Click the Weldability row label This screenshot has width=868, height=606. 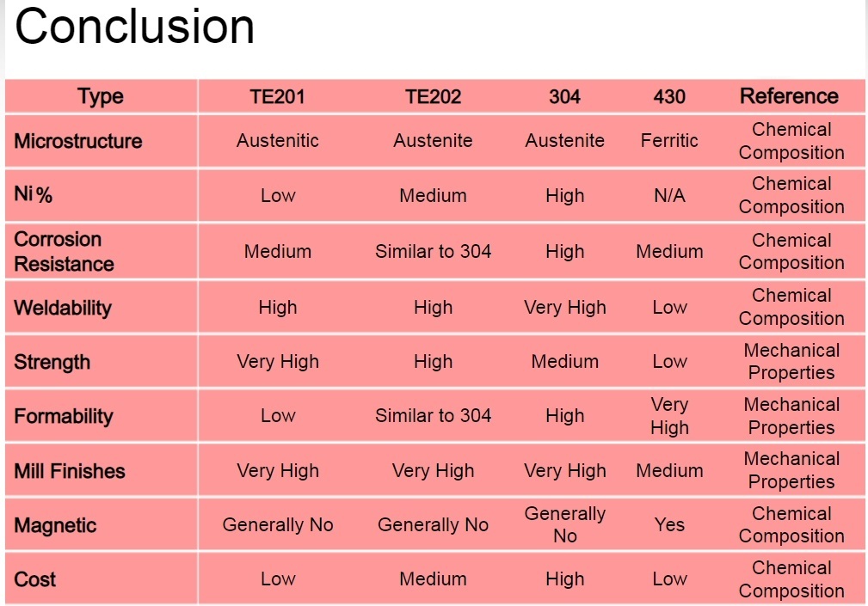coord(63,308)
